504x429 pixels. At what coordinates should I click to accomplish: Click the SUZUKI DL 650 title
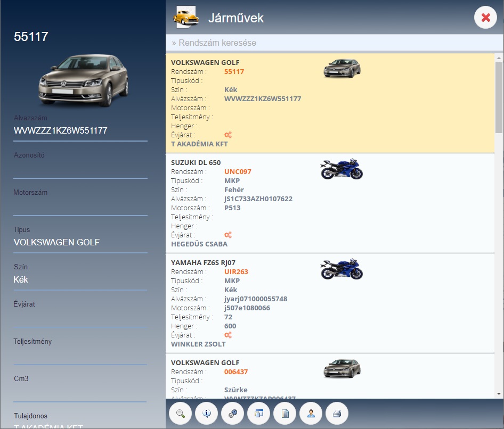(x=196, y=163)
